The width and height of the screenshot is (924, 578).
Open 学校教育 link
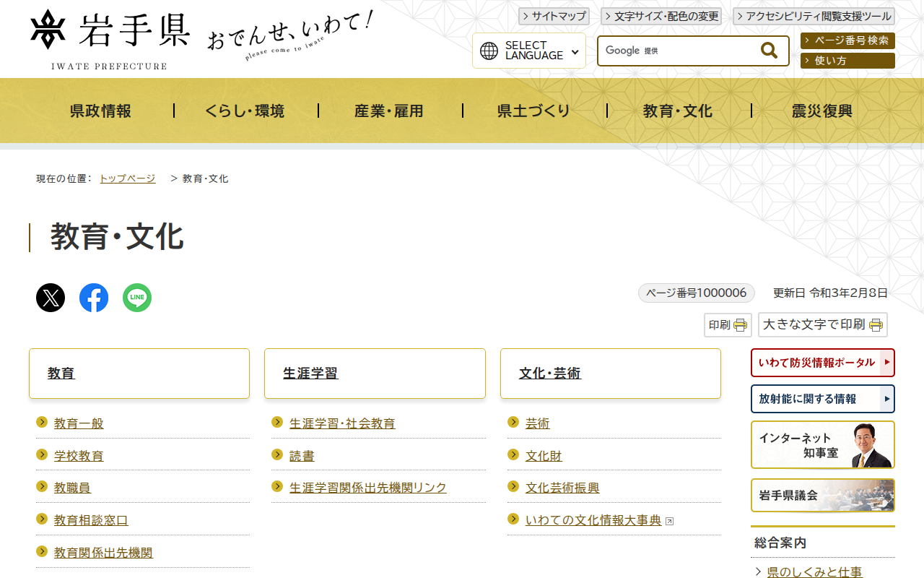79,456
